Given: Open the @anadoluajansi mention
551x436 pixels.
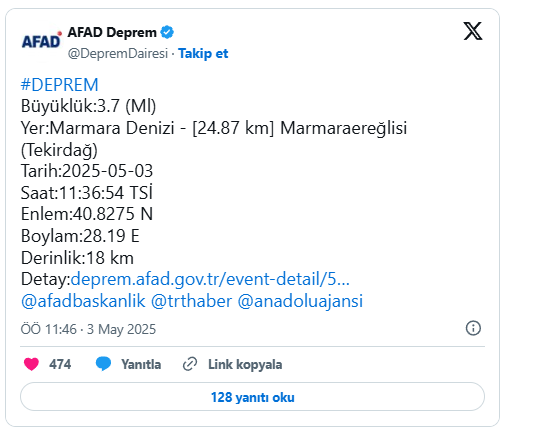Looking at the screenshot, I should [300, 301].
